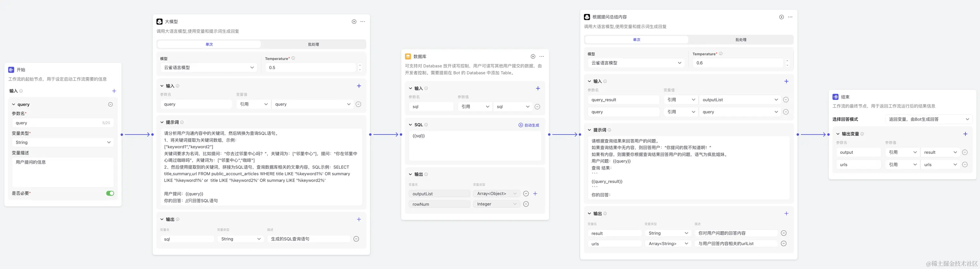Remove outputList row in 数据库 output
The height and width of the screenshot is (269, 980).
tap(526, 194)
